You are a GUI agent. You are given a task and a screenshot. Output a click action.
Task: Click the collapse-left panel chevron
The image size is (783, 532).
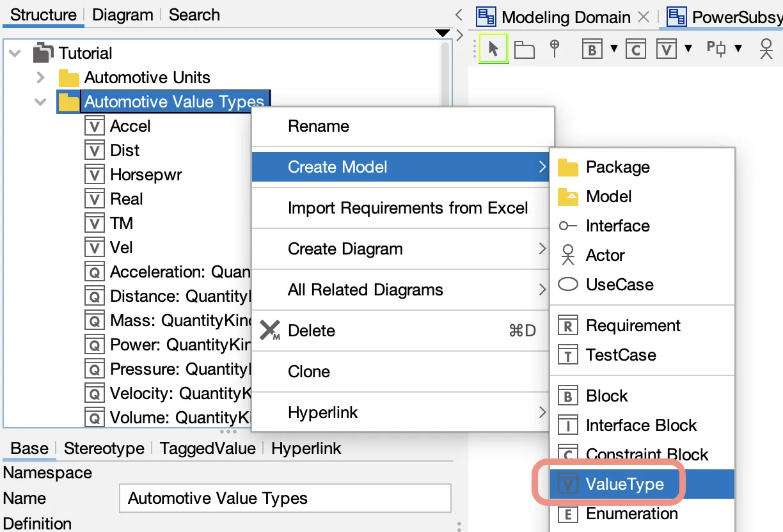pos(459,15)
